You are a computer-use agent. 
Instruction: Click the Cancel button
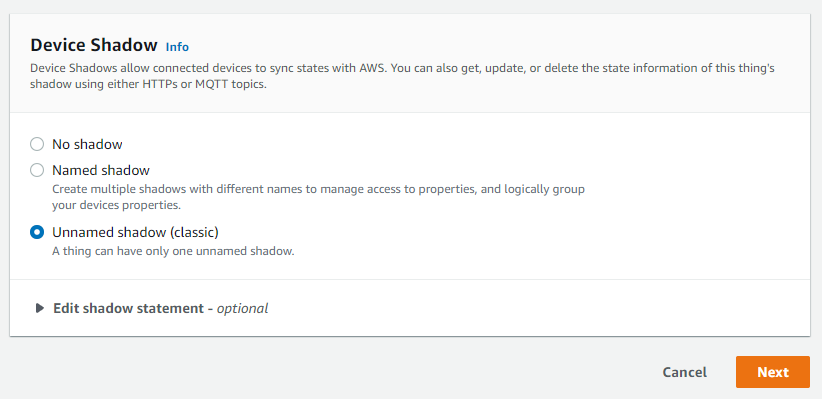685,372
